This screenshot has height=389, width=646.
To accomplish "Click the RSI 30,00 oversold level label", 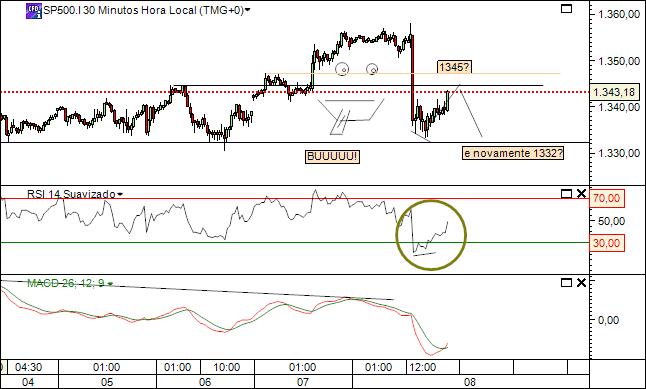I will (606, 243).
